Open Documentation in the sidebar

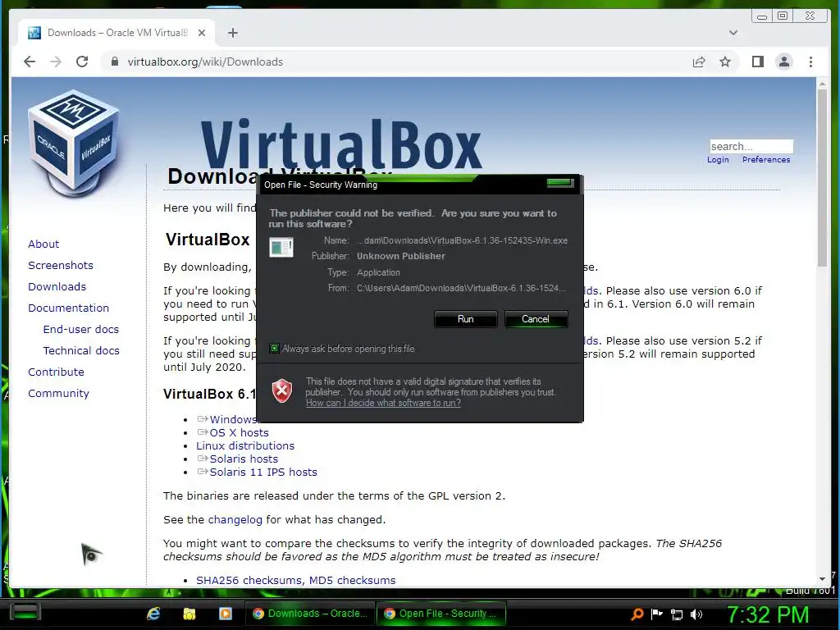69,308
